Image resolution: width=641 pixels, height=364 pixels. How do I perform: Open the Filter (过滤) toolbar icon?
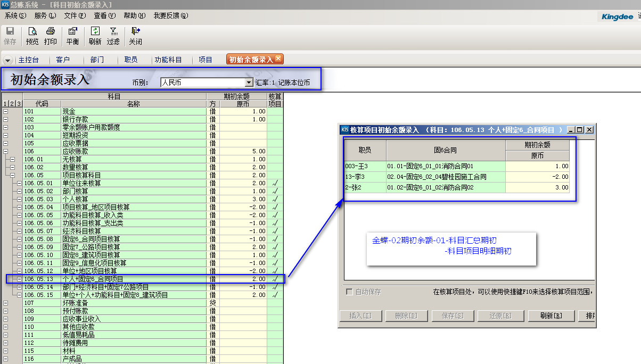(x=113, y=36)
